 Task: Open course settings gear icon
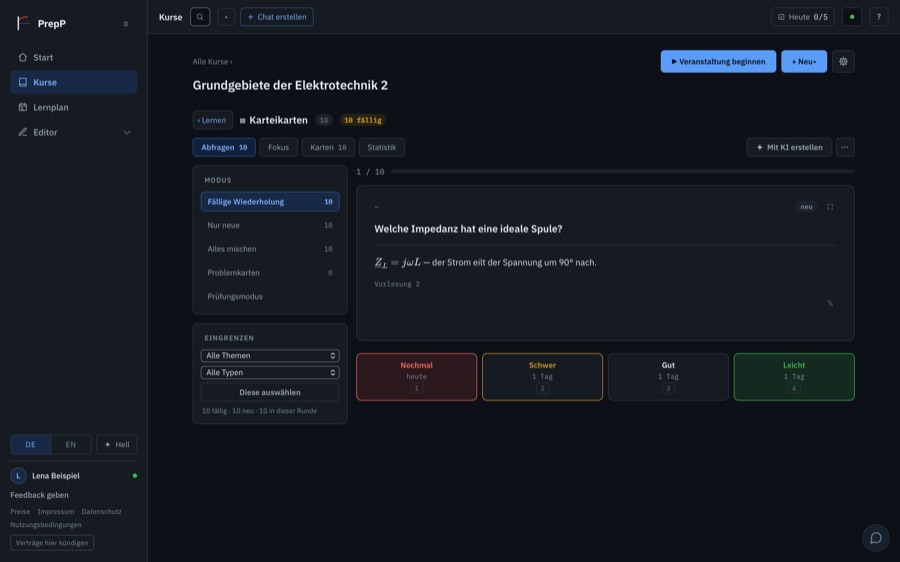coord(843,61)
